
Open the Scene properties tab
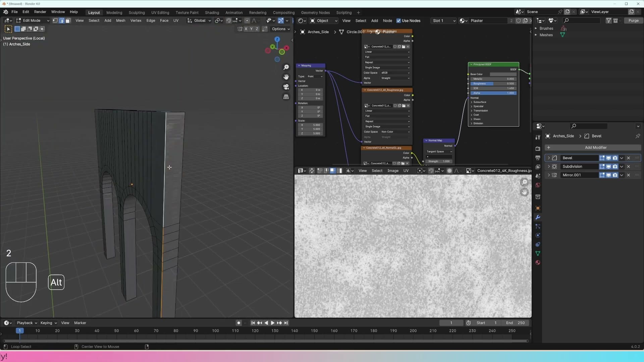point(538,176)
